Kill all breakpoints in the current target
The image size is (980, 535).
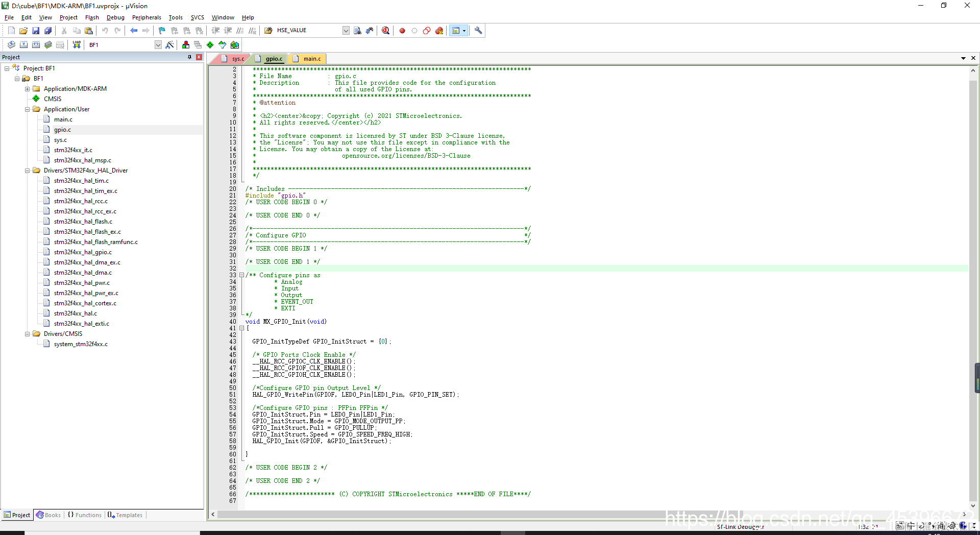pos(439,31)
